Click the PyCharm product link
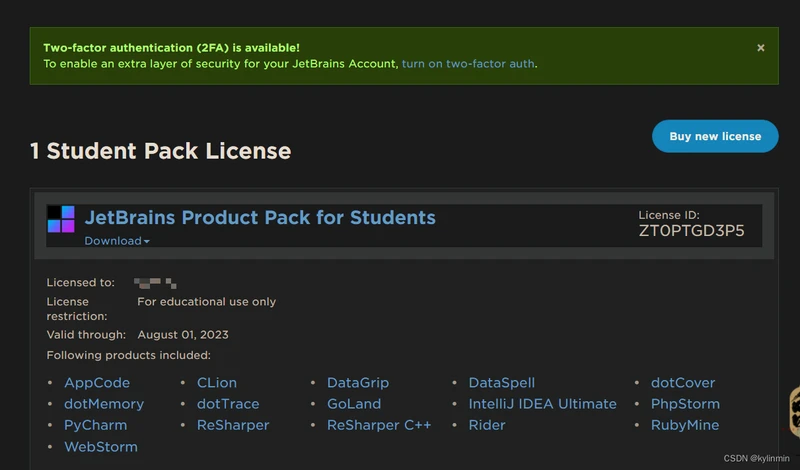 click(95, 425)
